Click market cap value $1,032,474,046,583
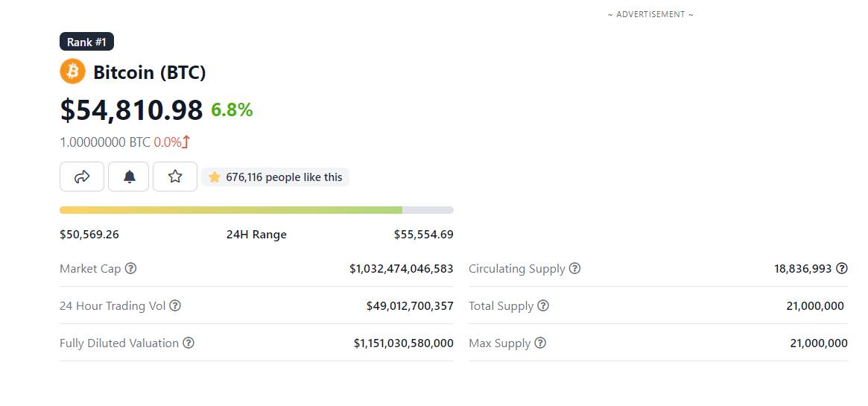This screenshot has height=406, width=868. click(402, 269)
